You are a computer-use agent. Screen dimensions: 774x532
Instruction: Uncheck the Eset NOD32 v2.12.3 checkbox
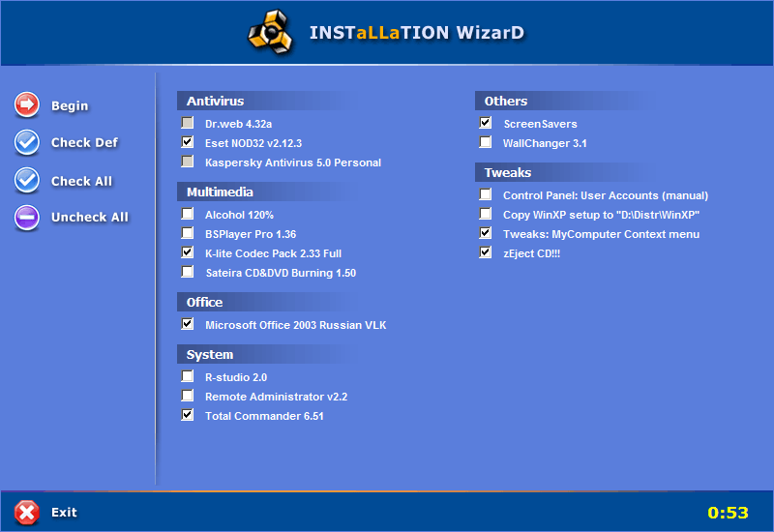click(x=188, y=142)
